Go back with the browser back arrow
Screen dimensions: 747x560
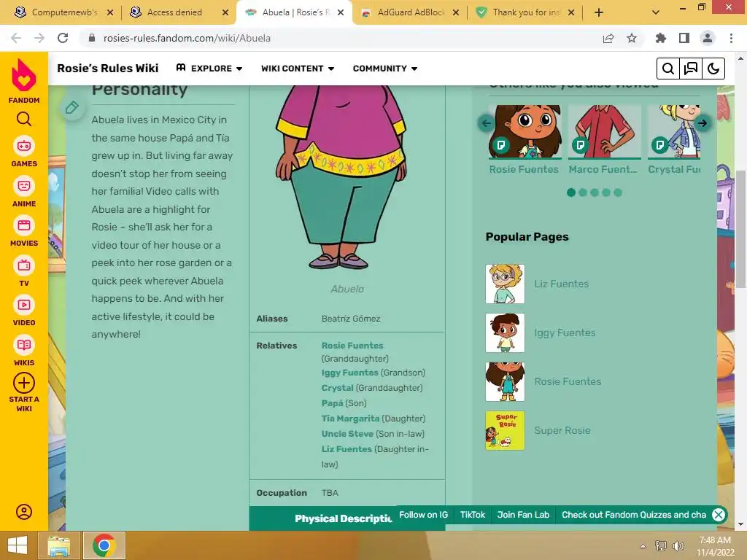pos(16,38)
